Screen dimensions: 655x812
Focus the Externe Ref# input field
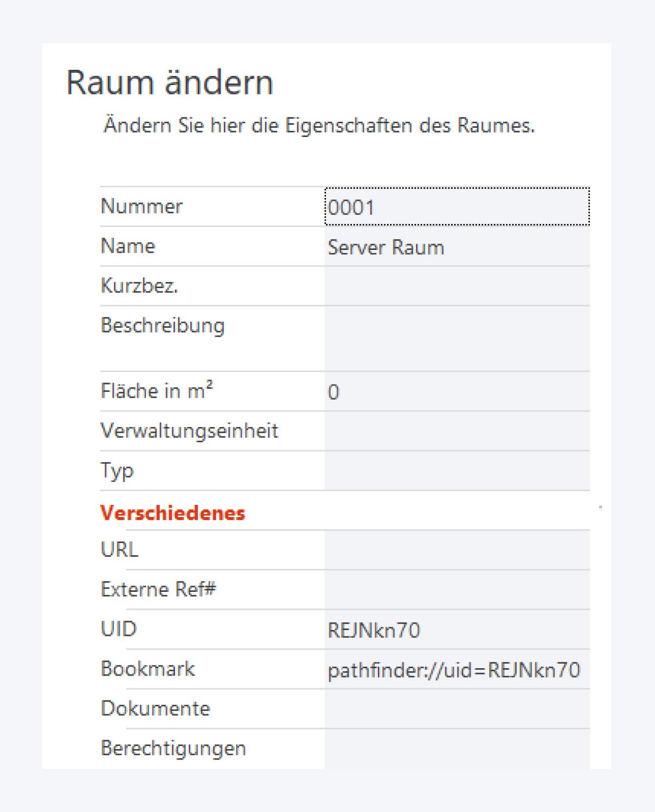point(457,590)
